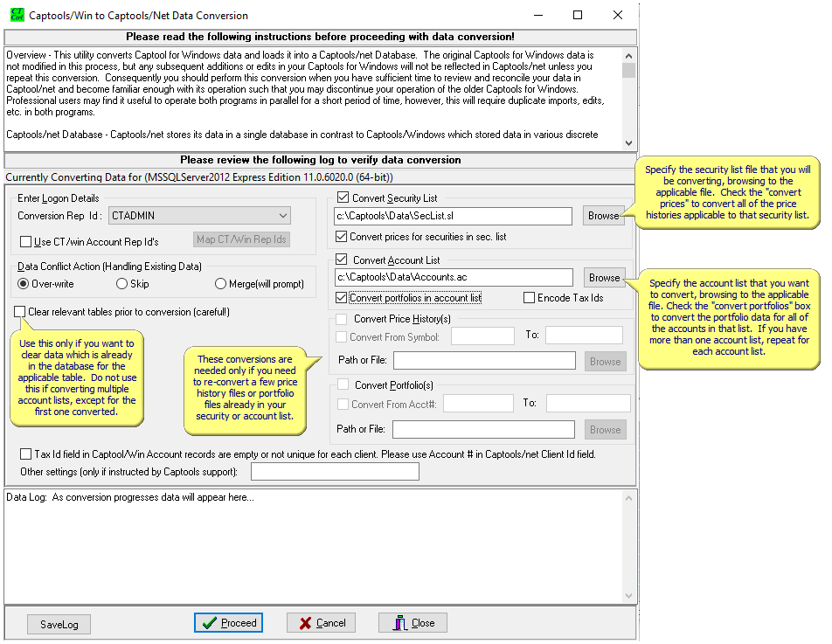Click the Data Log scrollbar up arrow

click(x=628, y=498)
